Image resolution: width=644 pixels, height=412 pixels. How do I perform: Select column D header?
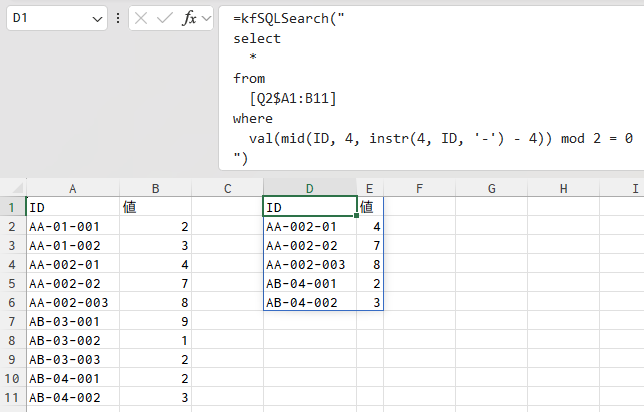[x=310, y=189]
